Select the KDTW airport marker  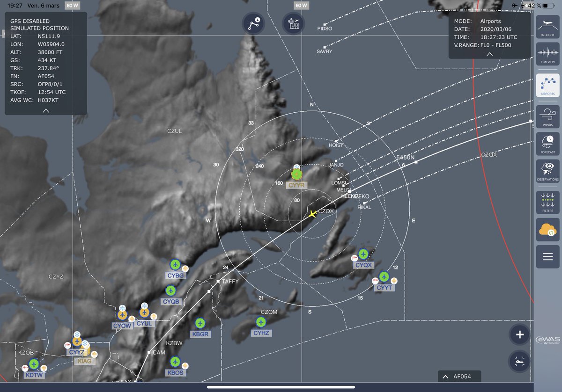pos(34,364)
